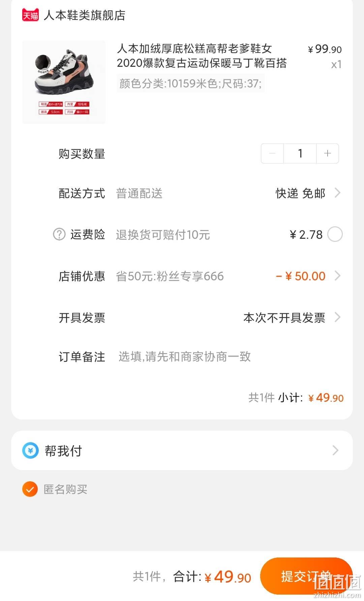Decrease quantity with the minus icon
The width and height of the screenshot is (364, 601).
click(272, 153)
